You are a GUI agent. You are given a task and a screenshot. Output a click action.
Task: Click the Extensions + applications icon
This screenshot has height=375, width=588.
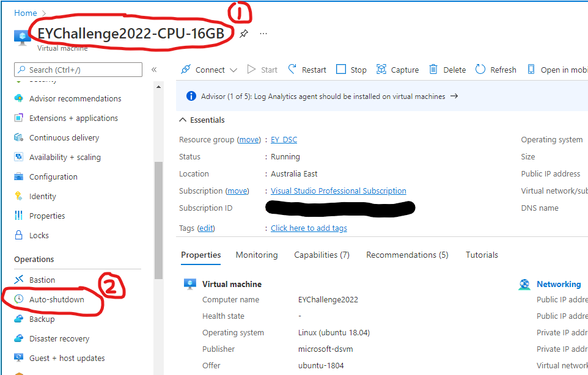[x=19, y=118]
